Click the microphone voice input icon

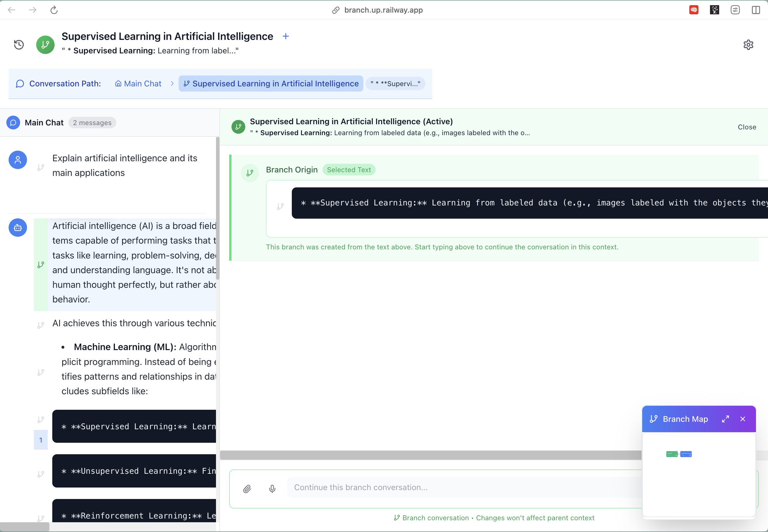[x=272, y=489]
